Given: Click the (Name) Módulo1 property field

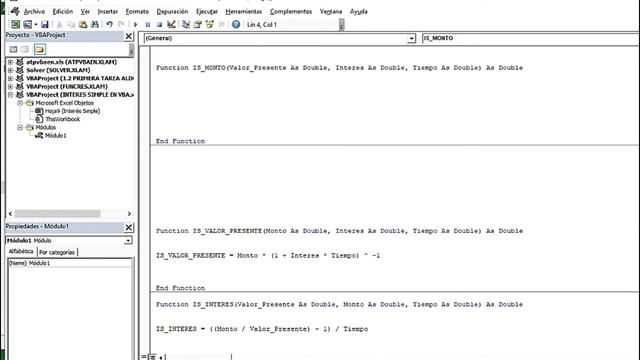Looking at the screenshot, I should [x=70, y=263].
